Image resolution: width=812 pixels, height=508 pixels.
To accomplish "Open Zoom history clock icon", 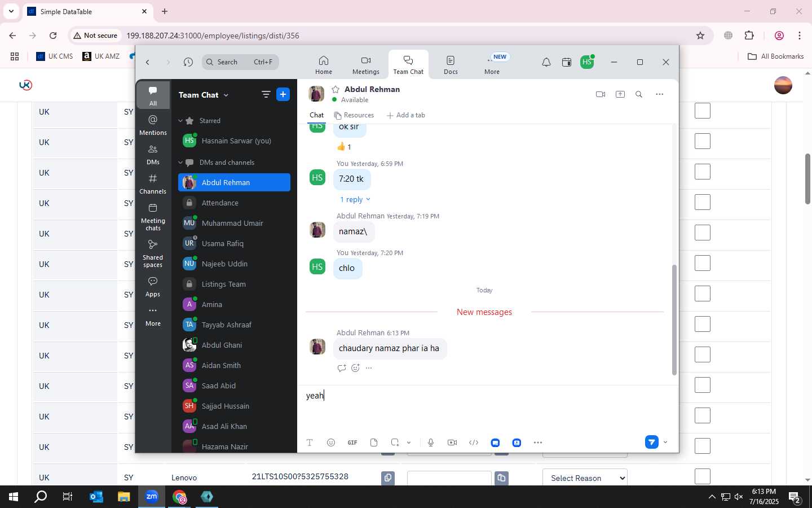I will (x=188, y=62).
